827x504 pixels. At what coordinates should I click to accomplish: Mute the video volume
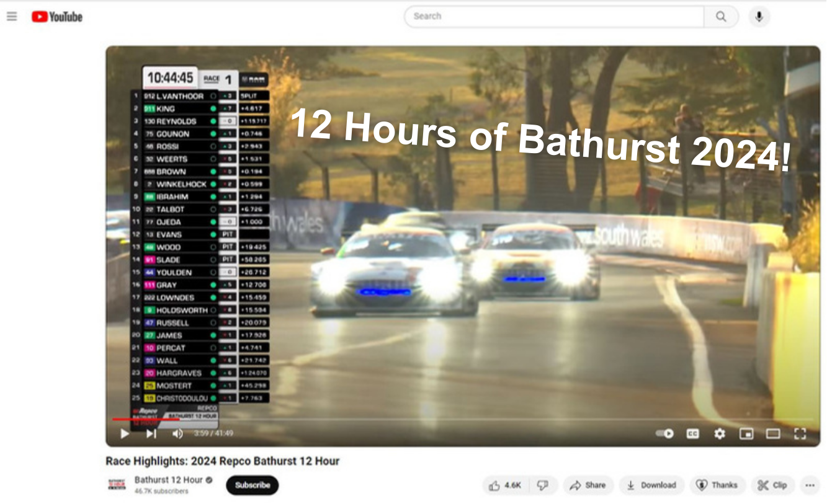click(177, 433)
